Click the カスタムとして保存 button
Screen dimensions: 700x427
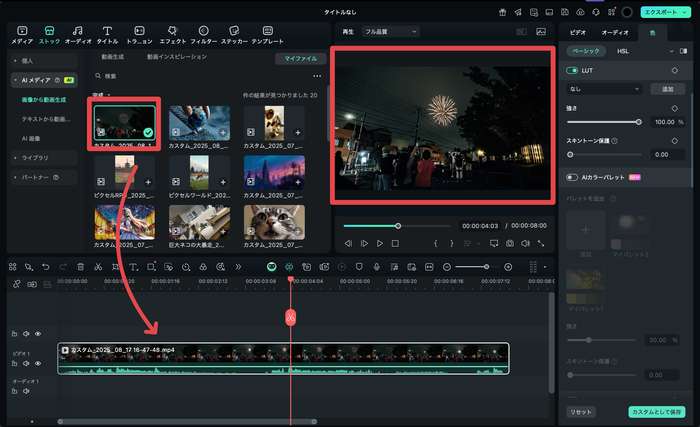coord(656,412)
